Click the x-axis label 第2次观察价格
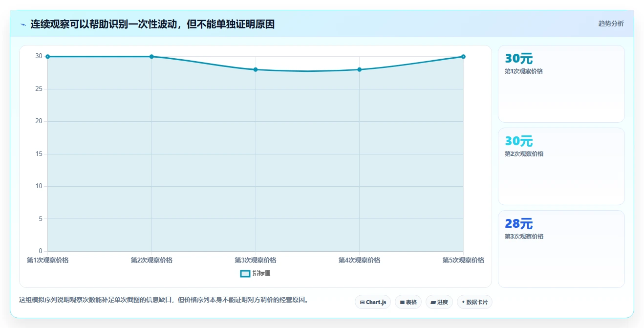 pos(151,260)
